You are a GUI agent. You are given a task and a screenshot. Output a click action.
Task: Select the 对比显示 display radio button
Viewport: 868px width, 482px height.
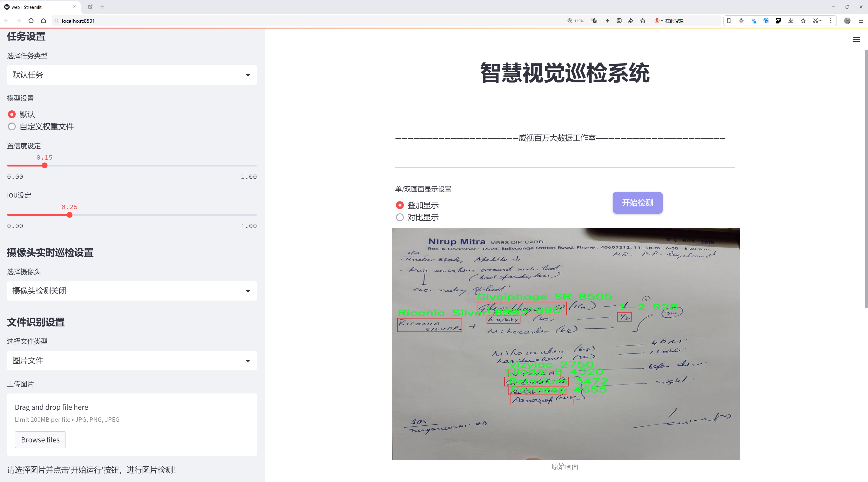coord(400,217)
